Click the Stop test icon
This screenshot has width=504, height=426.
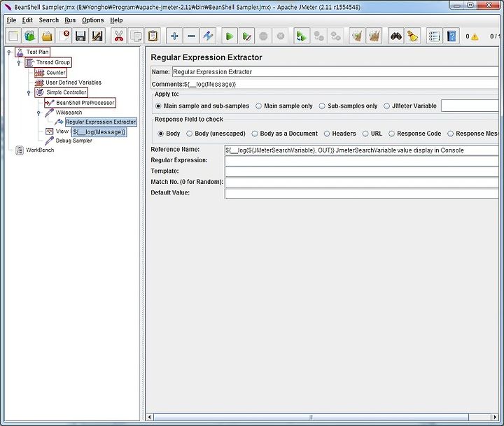coord(264,36)
